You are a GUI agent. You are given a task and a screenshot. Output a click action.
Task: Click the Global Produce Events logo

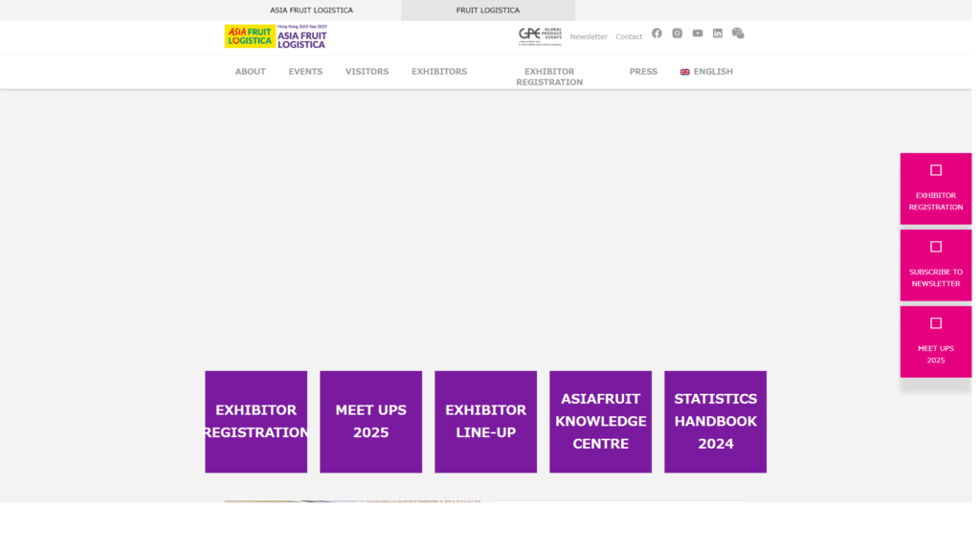coord(540,36)
